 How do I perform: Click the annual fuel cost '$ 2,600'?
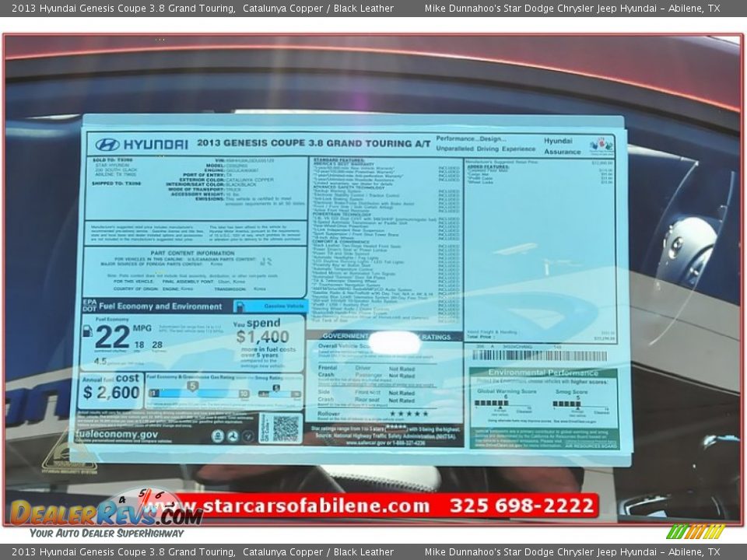point(111,392)
